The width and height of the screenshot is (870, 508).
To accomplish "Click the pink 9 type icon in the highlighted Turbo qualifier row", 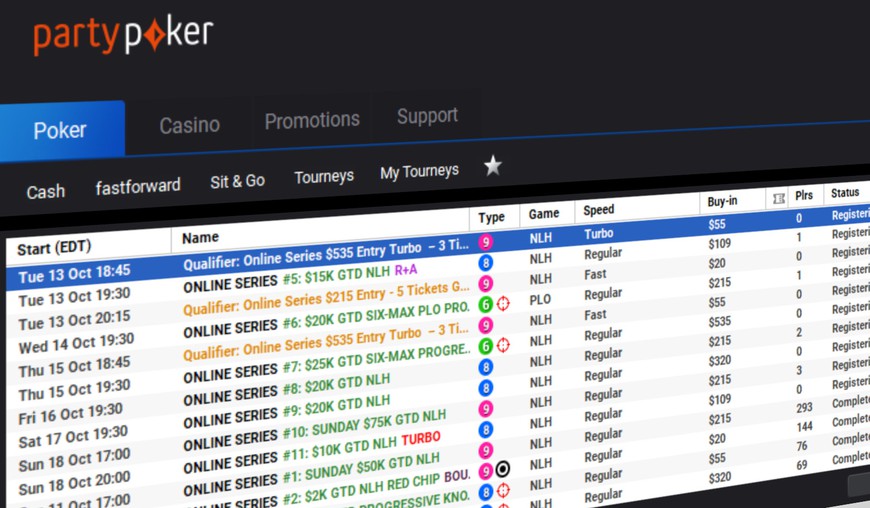I will point(485,242).
